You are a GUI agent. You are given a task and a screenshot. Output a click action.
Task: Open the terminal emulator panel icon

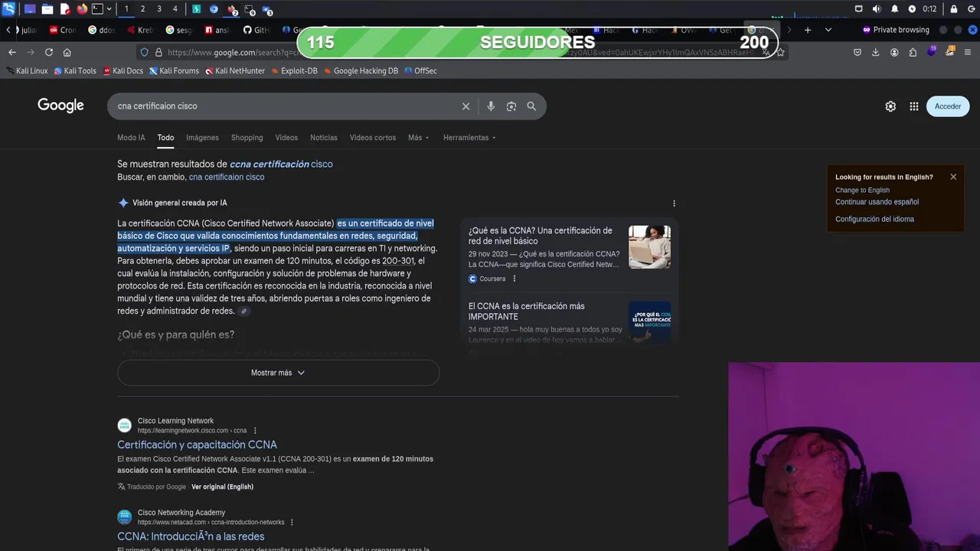pos(97,9)
